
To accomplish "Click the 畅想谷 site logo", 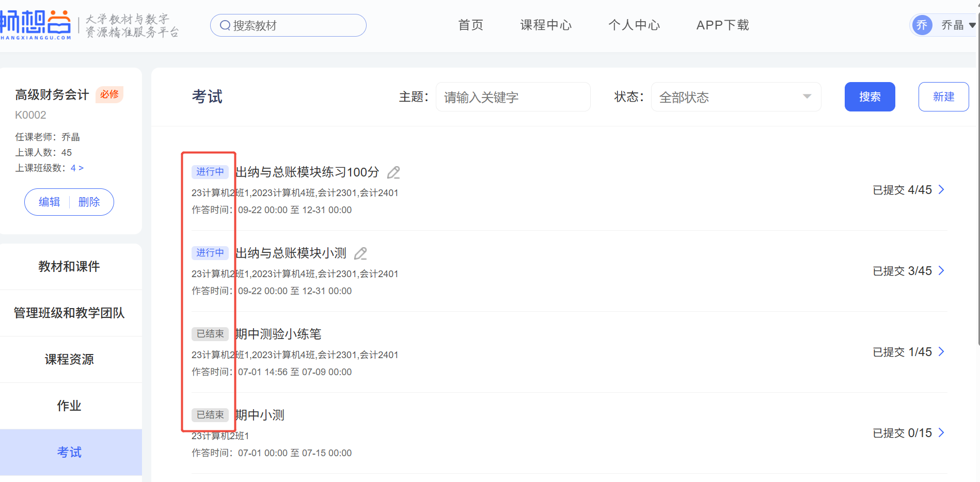I will 35,24.
